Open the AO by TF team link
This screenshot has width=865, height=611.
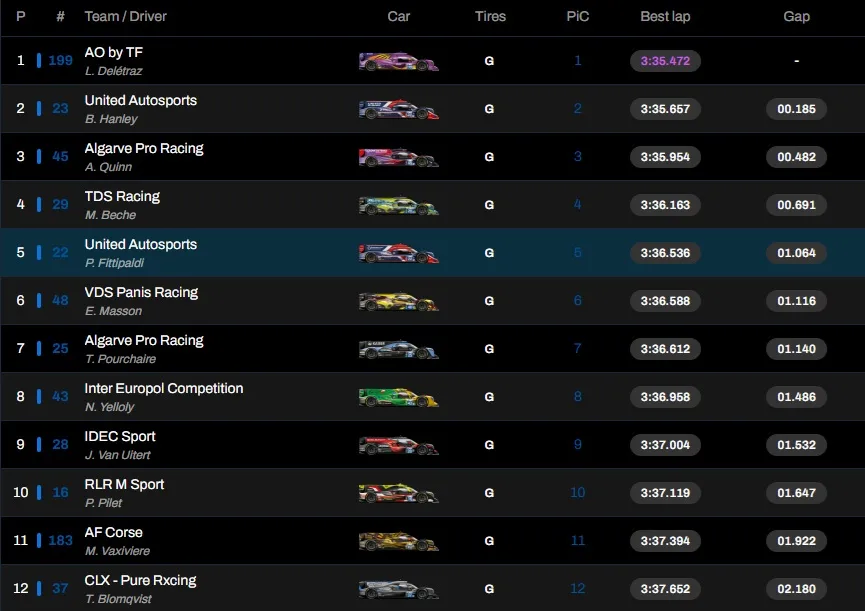113,52
